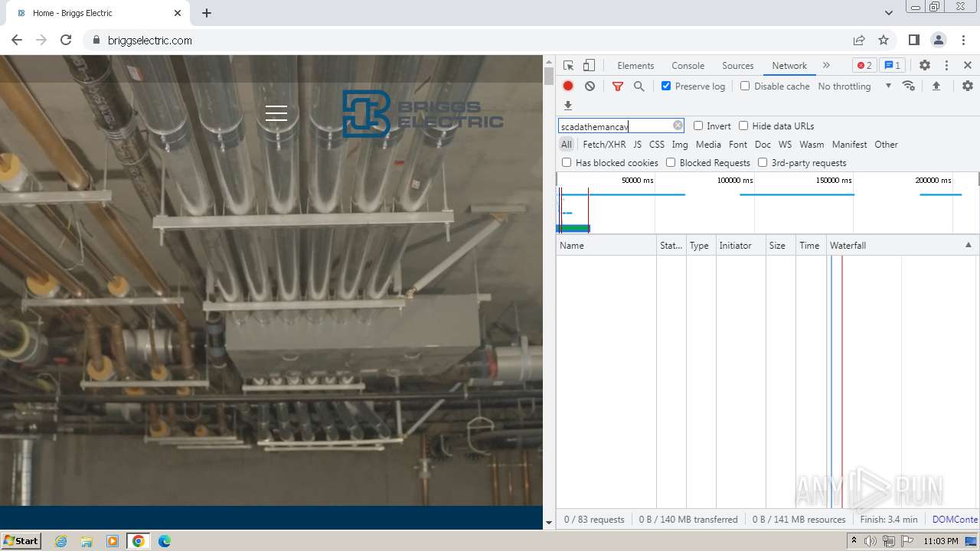Click the page vertical scrollbar thumb
980x551 pixels.
pyautogui.click(x=548, y=76)
